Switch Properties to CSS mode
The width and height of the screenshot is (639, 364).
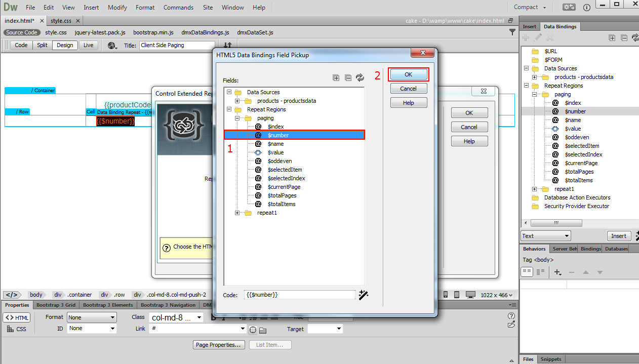click(x=17, y=329)
